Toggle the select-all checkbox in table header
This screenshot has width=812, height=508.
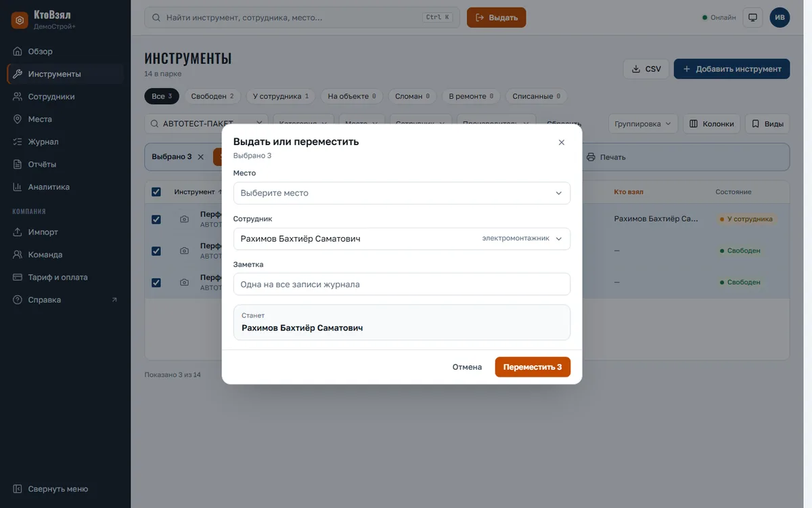[156, 192]
